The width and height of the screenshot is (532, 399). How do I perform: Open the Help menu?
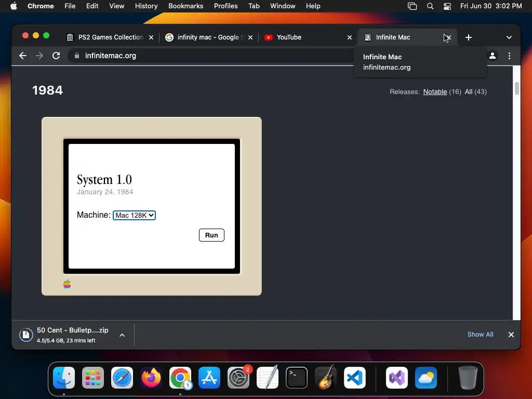(313, 6)
